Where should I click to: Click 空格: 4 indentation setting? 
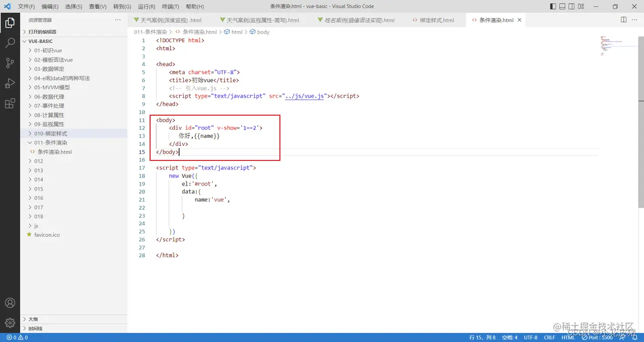click(x=509, y=337)
